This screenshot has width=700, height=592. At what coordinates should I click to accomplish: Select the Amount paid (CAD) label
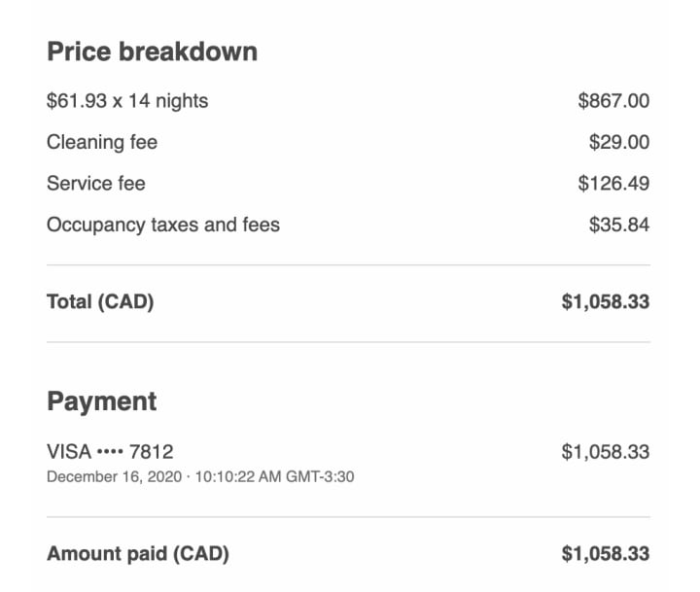137,554
